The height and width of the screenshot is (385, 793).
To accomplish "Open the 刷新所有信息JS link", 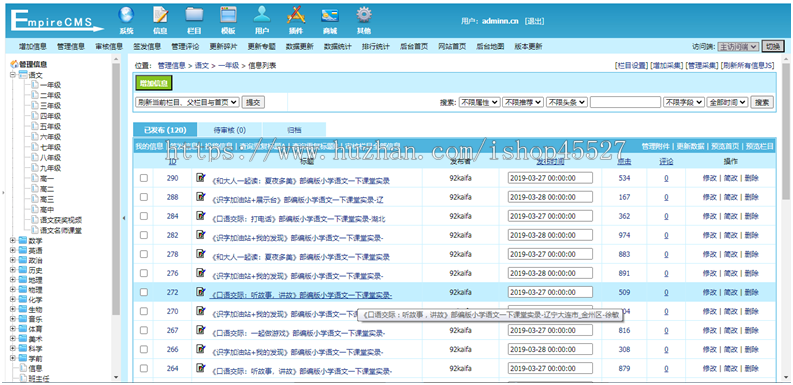I will [x=747, y=66].
